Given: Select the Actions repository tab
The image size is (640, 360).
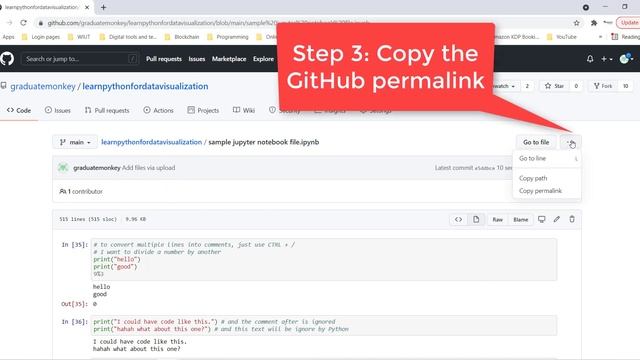Looking at the screenshot, I should [158, 110].
